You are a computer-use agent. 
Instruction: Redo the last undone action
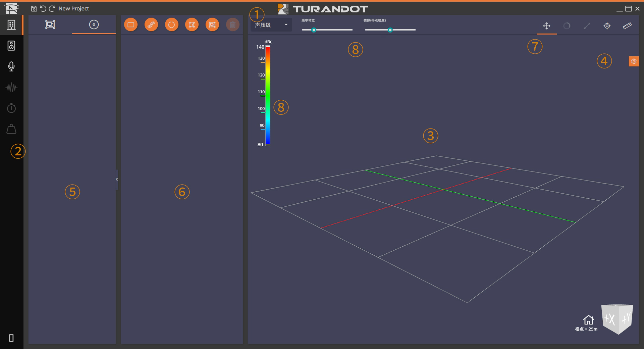tap(52, 9)
